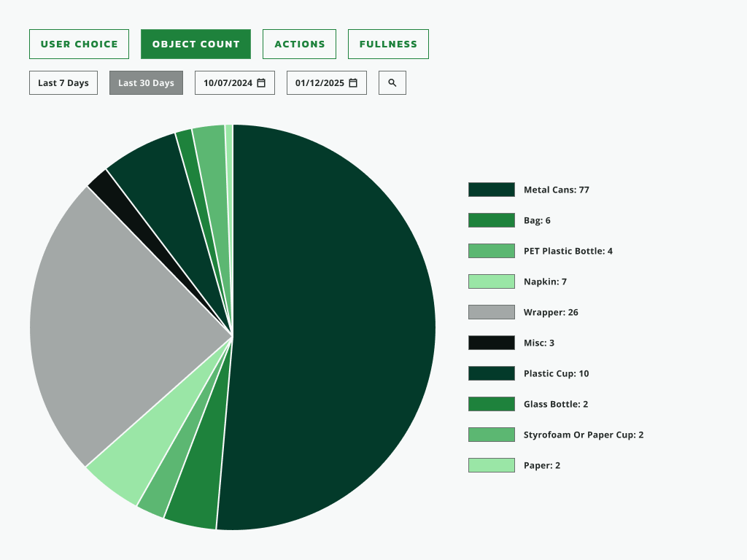Image resolution: width=747 pixels, height=560 pixels.
Task: Toggle the Wrapper gray legend swatch
Action: (492, 312)
